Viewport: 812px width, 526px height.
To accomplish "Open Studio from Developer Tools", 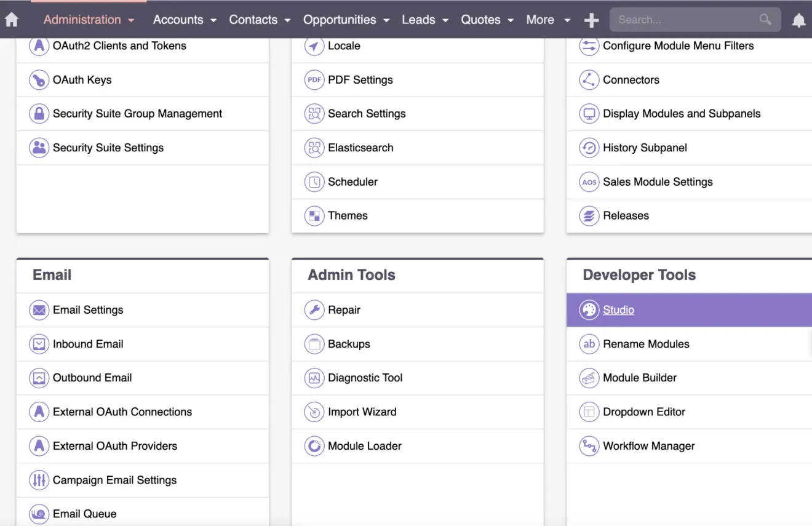I will (x=618, y=309).
